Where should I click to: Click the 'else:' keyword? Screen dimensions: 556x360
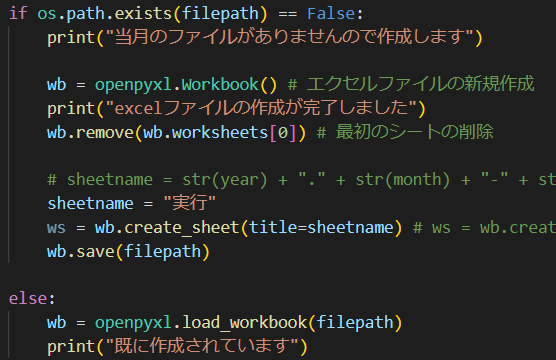click(x=32, y=299)
